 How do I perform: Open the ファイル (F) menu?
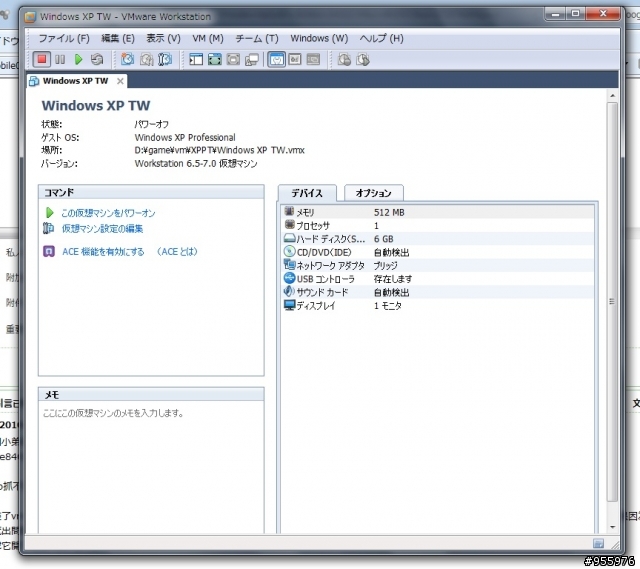point(64,38)
